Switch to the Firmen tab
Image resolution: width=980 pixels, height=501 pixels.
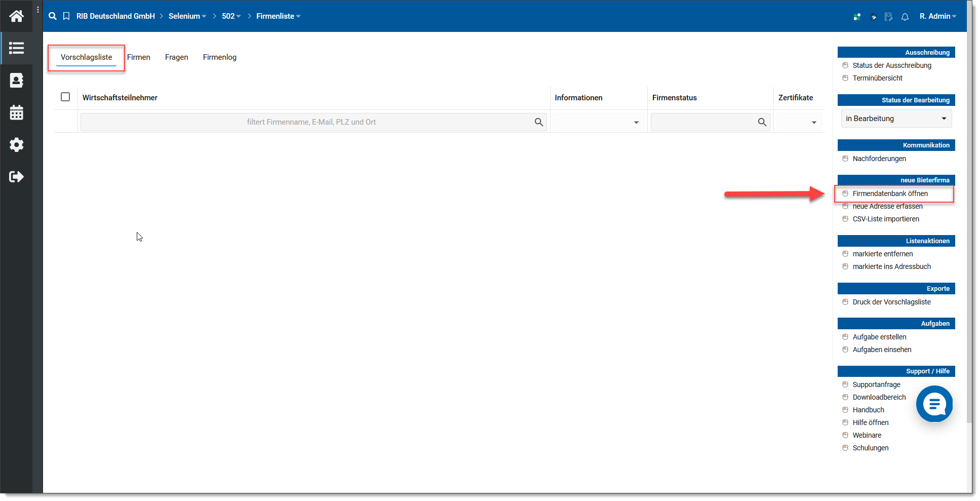tap(138, 57)
